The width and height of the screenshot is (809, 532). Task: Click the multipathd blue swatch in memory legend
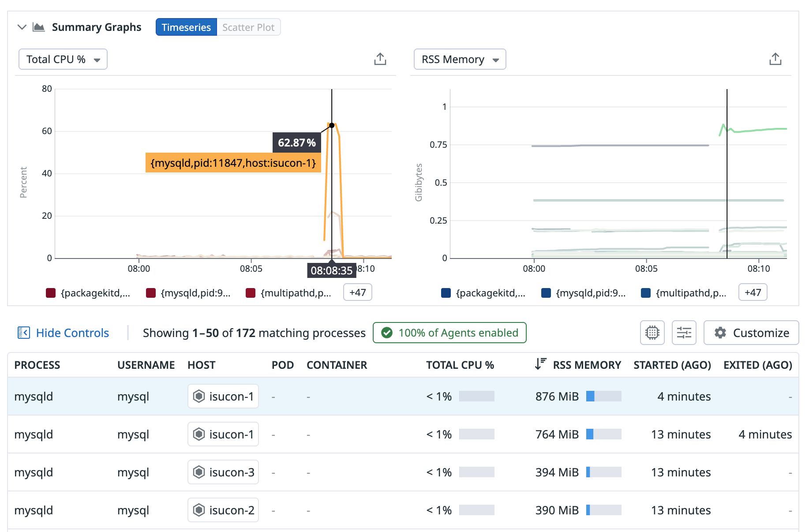pyautogui.click(x=646, y=293)
